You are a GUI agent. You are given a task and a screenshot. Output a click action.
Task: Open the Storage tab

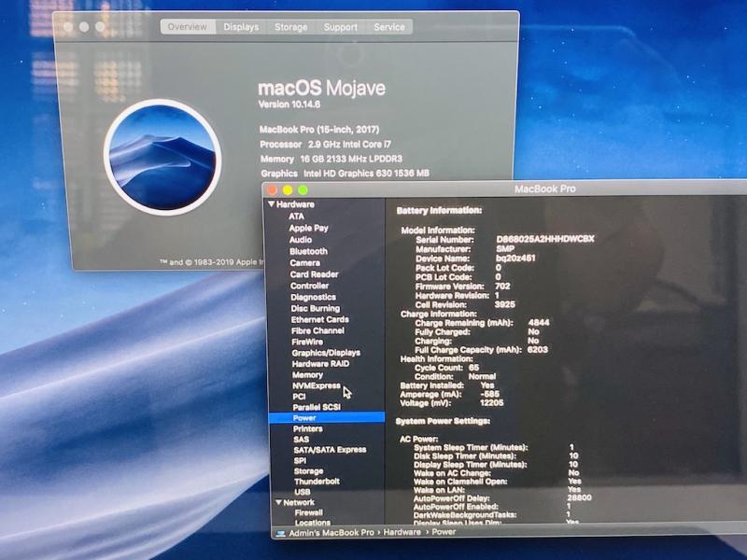[x=290, y=27]
